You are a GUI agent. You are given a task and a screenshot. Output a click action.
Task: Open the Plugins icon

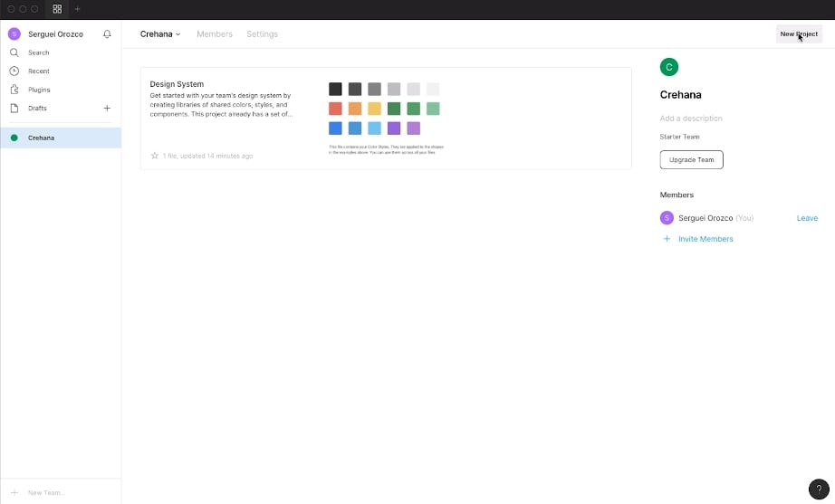[x=14, y=90]
